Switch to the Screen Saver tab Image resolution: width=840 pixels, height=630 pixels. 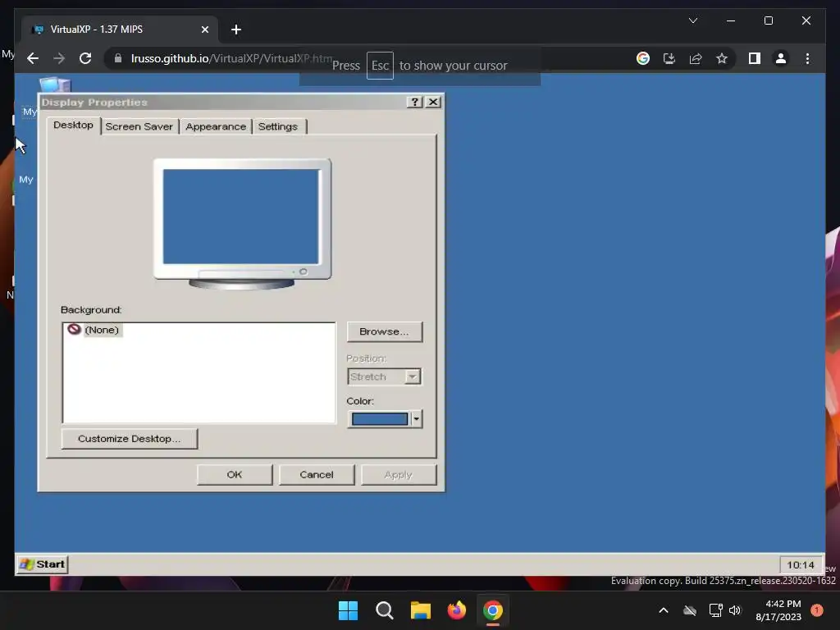coord(139,126)
